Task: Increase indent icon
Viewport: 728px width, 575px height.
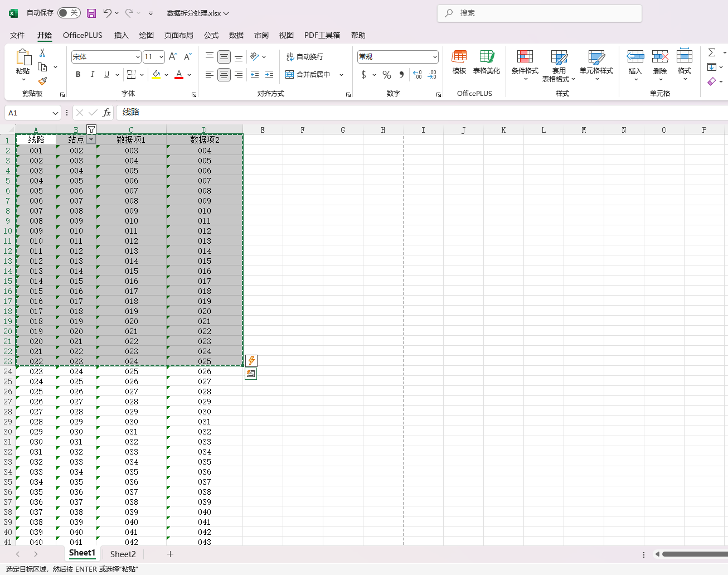Action: [x=269, y=74]
